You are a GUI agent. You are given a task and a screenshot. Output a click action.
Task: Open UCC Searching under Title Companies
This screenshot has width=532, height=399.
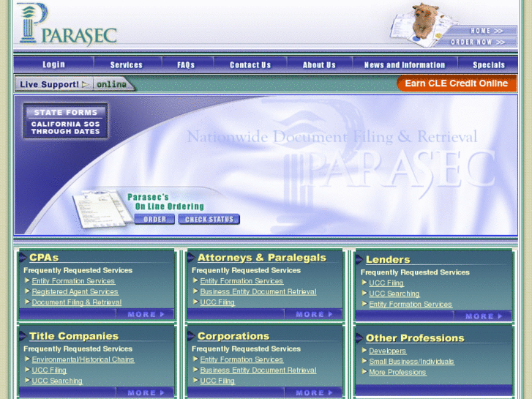[x=57, y=381]
